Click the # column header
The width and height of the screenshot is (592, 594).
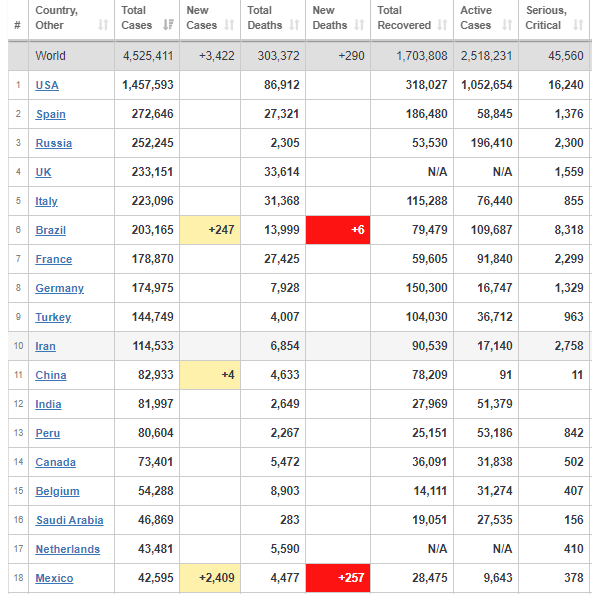(x=17, y=25)
